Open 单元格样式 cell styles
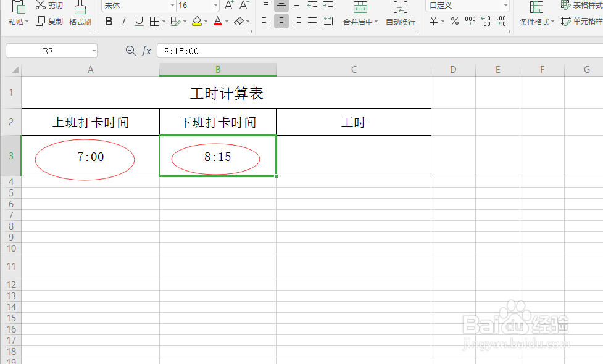Screen dimensions: 603x364 point(581,21)
